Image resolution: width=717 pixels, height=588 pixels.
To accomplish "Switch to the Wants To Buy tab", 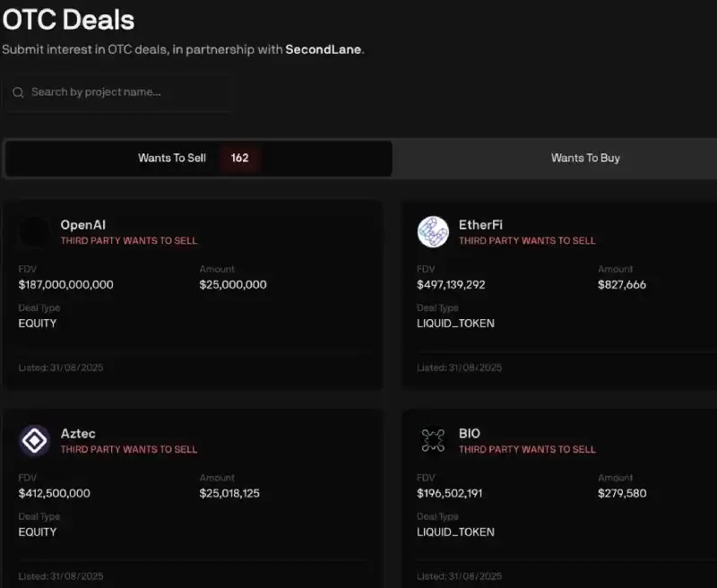I will (x=585, y=158).
